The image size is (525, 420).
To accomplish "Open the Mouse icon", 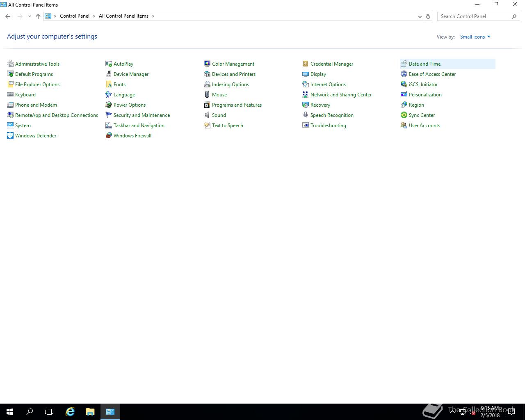I will [207, 94].
